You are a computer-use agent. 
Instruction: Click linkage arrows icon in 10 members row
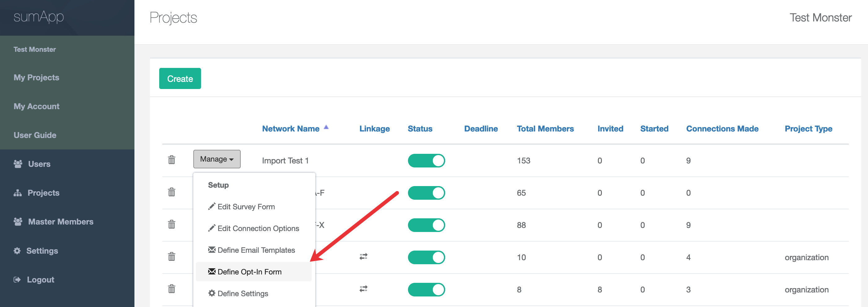pos(363,257)
